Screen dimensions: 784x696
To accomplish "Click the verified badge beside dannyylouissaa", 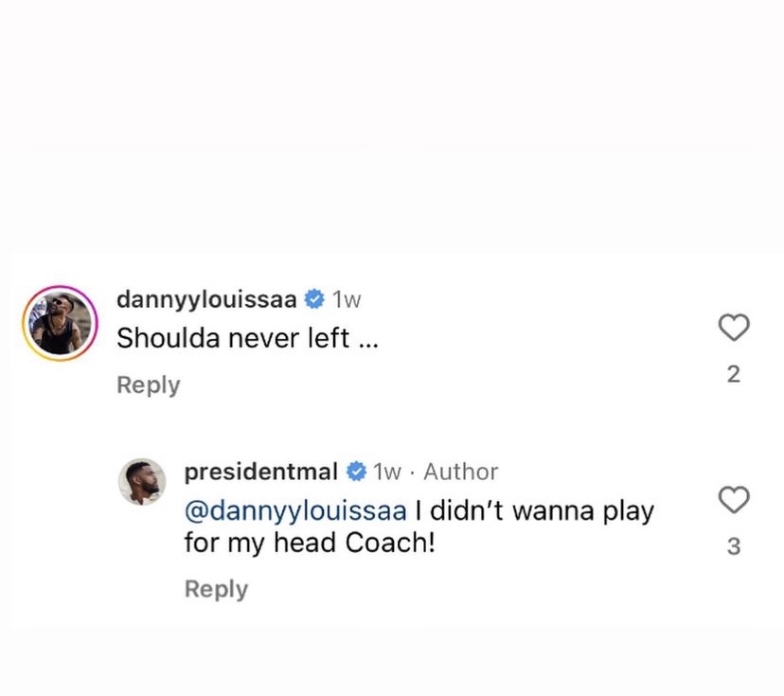I will [313, 300].
